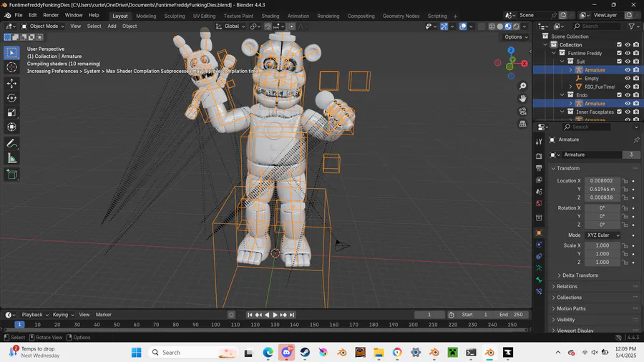The image size is (644, 362).
Task: Pick the Transform tool
Action: (x=11, y=127)
